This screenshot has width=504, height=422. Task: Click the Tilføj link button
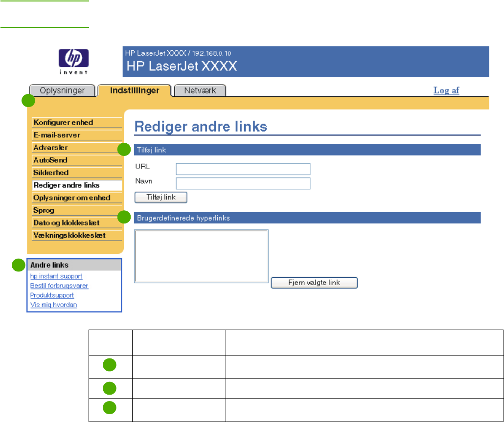[160, 197]
